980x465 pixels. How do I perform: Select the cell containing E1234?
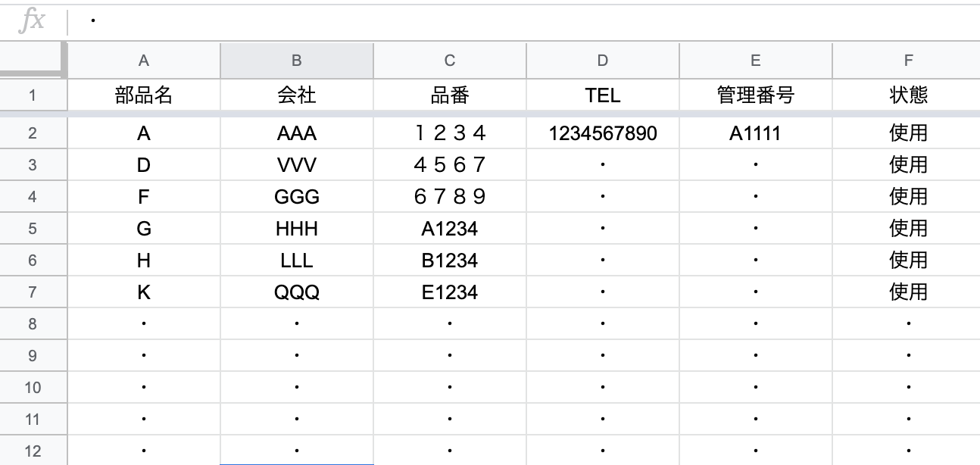pyautogui.click(x=450, y=292)
